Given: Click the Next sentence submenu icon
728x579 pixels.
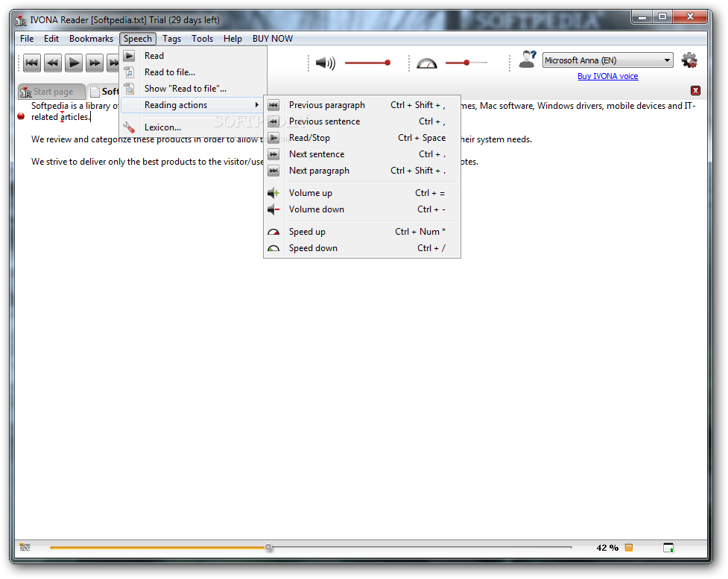Looking at the screenshot, I should coord(274,154).
